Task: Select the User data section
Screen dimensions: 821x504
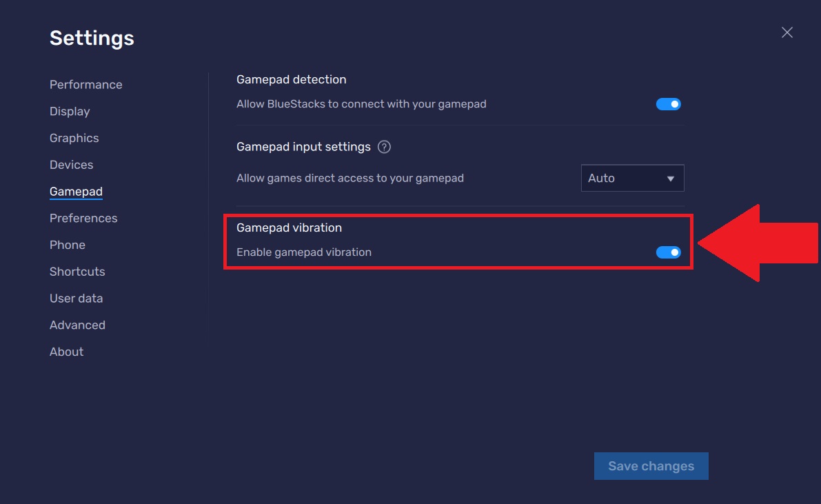Action: tap(76, 299)
